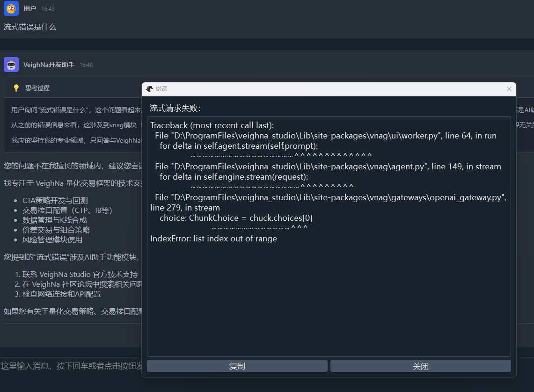Click the IndexError line in the traceback
Viewport: 534px width, 392px height.
(x=213, y=239)
